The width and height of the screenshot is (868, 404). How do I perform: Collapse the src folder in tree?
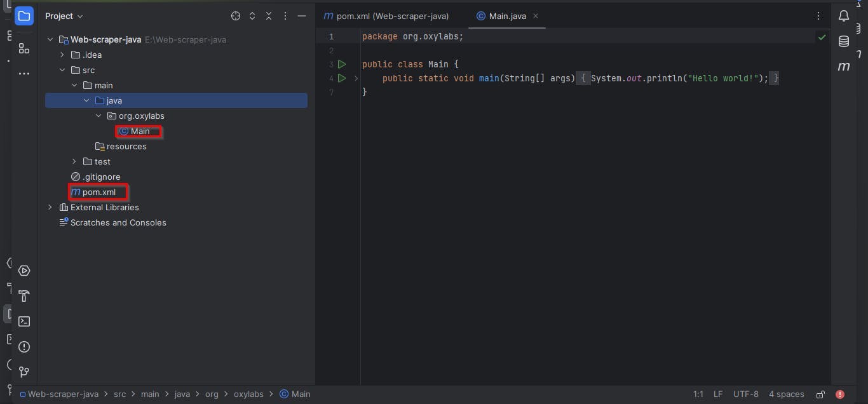[62, 70]
